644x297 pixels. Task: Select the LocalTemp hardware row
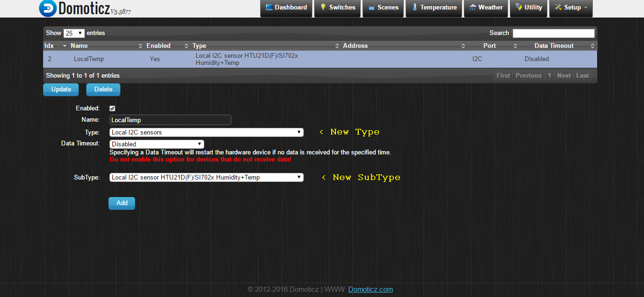click(320, 59)
